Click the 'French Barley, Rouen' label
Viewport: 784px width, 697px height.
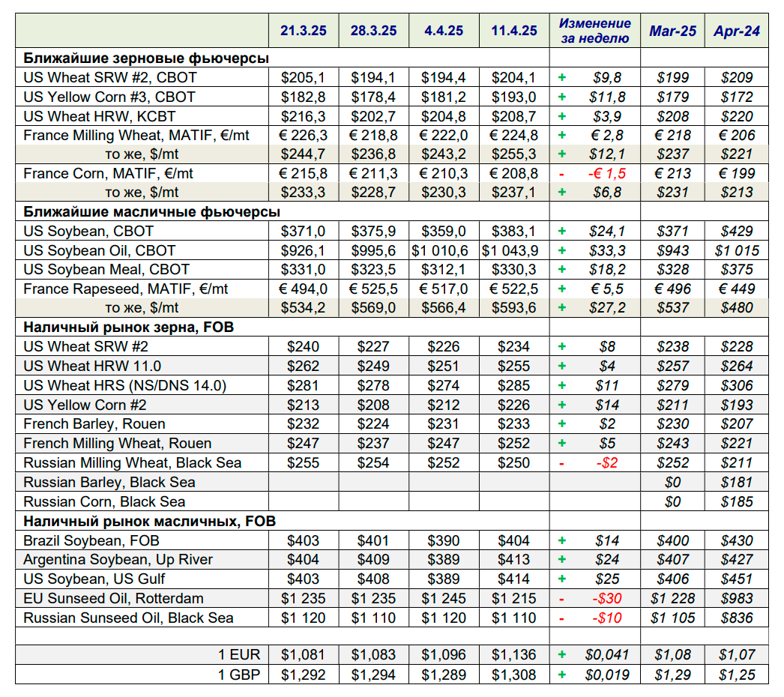pos(94,424)
